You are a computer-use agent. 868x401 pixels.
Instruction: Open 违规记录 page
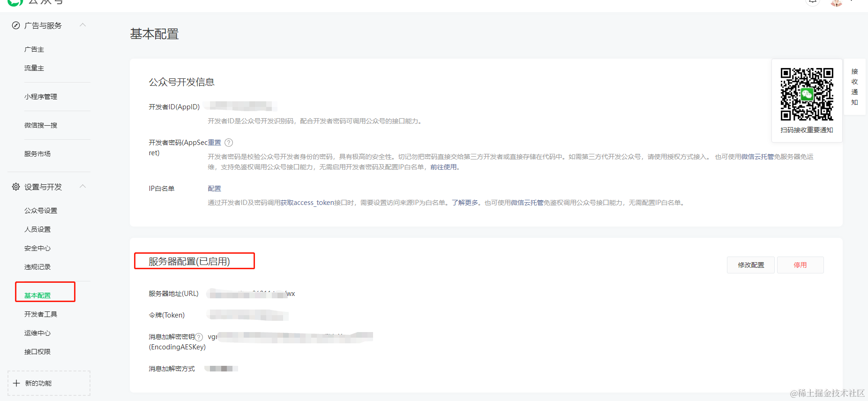(x=37, y=267)
